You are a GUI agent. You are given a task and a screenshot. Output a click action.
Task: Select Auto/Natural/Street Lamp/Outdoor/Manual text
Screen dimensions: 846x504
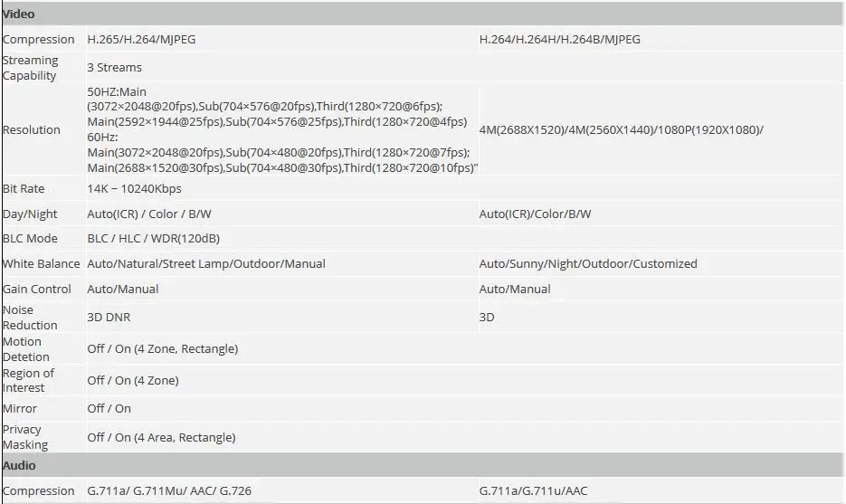(206, 264)
